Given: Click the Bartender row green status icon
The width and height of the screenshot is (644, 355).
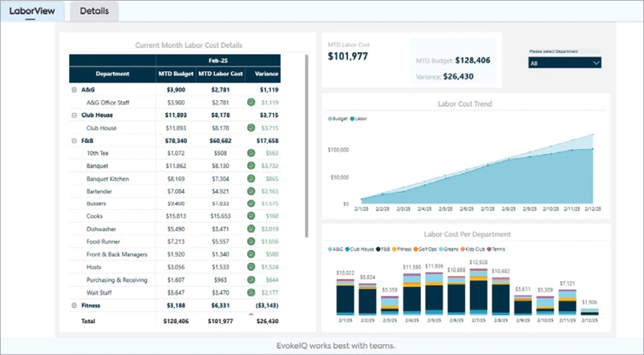Looking at the screenshot, I should [x=251, y=192].
